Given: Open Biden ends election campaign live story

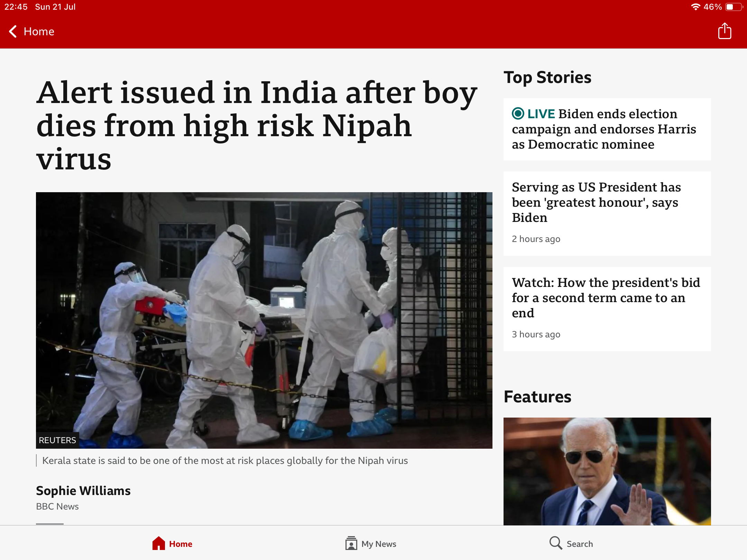Looking at the screenshot, I should pyautogui.click(x=607, y=129).
